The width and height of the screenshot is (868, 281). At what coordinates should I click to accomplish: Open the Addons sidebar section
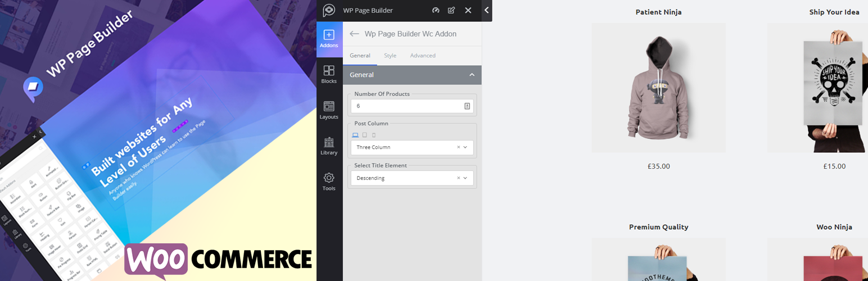coord(329,39)
